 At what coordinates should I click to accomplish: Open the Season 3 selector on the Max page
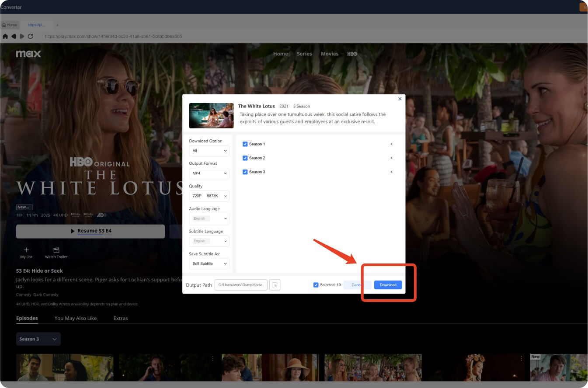coord(38,339)
